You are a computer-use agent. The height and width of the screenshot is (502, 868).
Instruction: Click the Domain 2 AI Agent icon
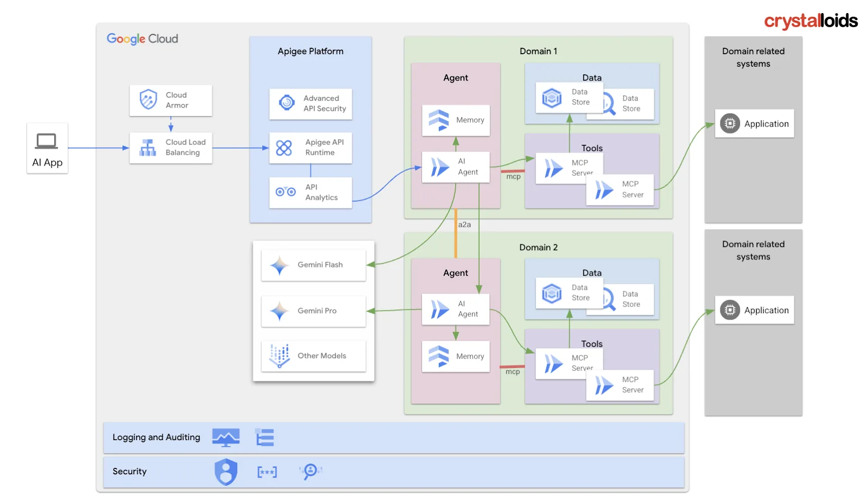coord(440,309)
